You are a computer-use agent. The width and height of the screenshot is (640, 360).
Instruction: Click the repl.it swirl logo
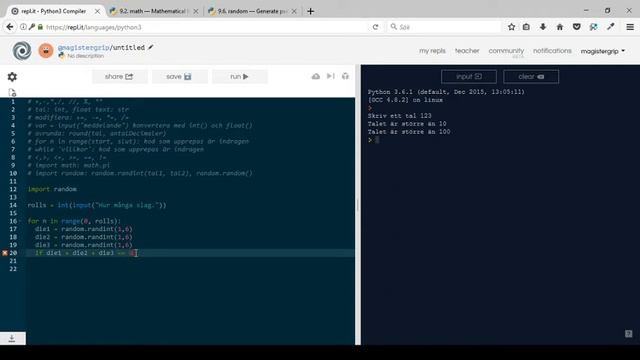tap(22, 51)
